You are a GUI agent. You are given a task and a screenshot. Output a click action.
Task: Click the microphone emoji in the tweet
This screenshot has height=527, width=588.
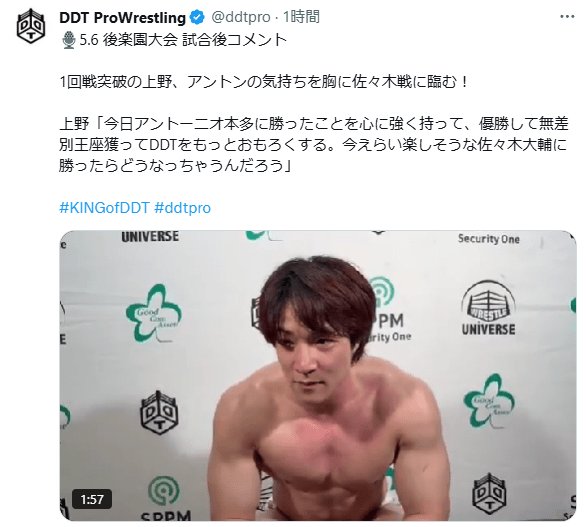[x=69, y=40]
